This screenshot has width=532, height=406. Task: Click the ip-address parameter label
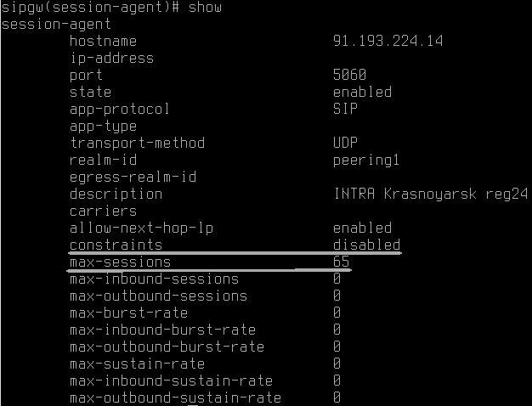point(111,59)
